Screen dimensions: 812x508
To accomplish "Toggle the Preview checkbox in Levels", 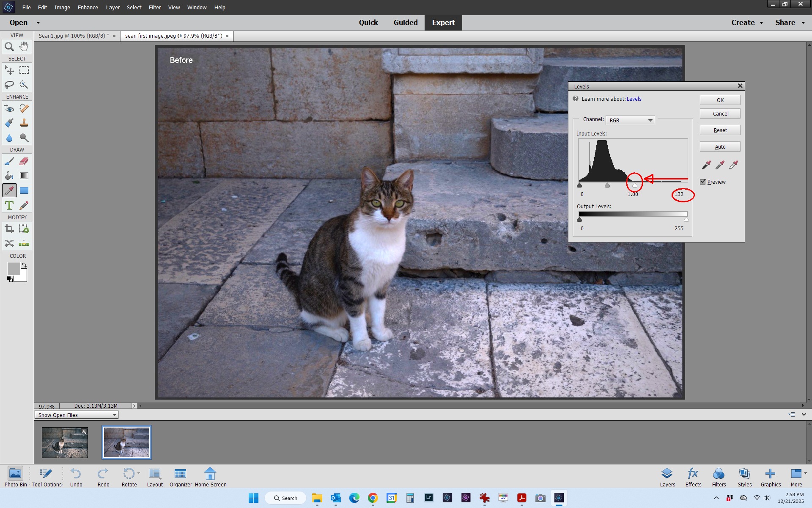I will tap(703, 182).
